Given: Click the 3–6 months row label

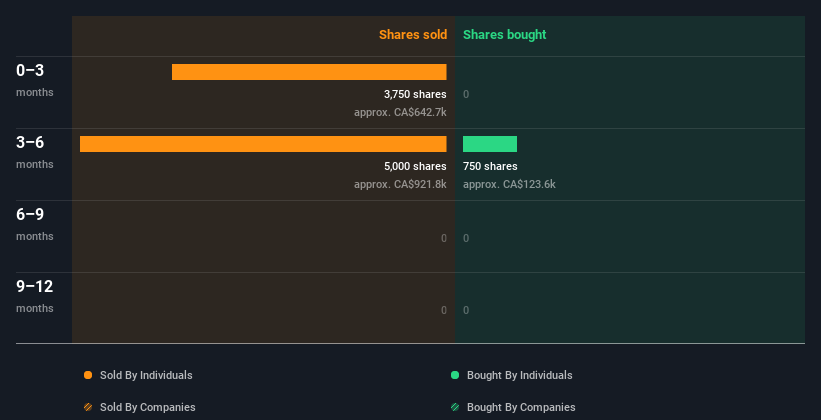Looking at the screenshot, I should coord(35,152).
